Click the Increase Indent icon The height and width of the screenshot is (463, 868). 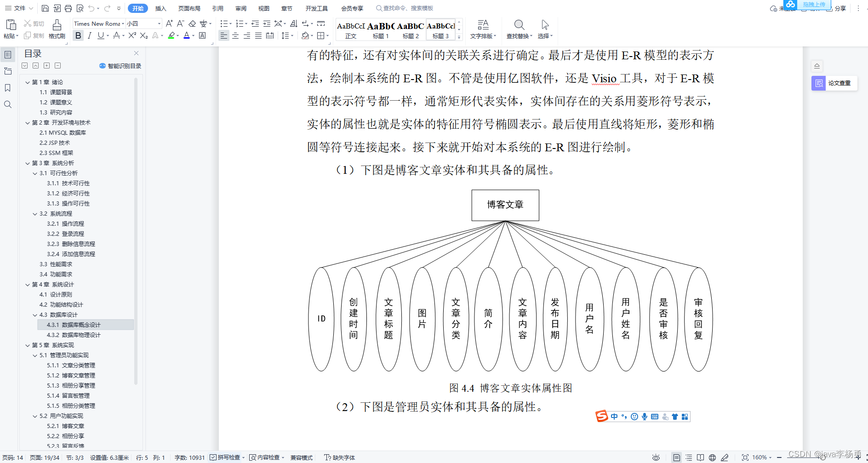[267, 23]
